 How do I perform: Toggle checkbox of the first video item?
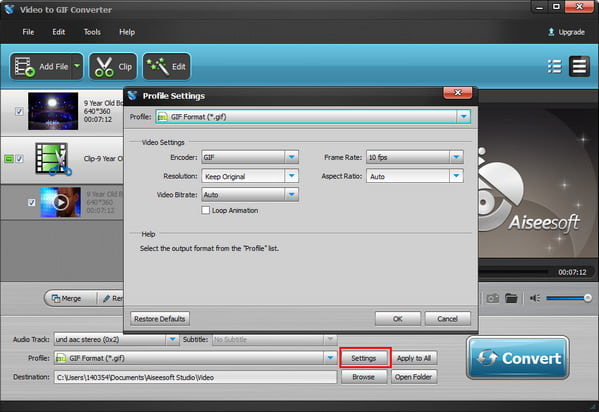tap(19, 111)
